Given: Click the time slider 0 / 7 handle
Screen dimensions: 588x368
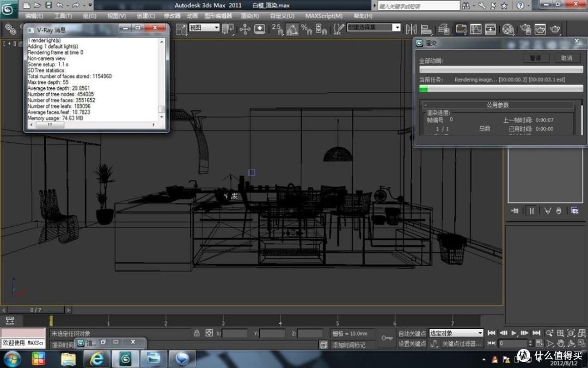Looking at the screenshot, I should click(35, 310).
